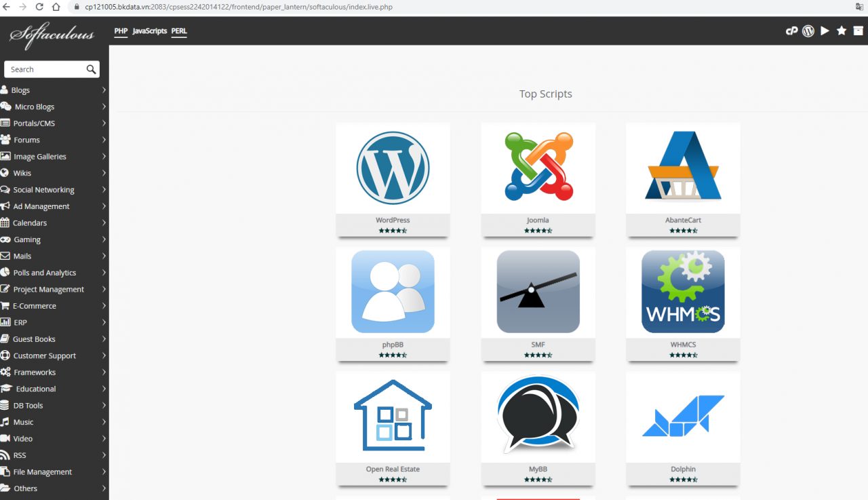Expand the Project Management chevron
This screenshot has width=868, height=500.
pyautogui.click(x=104, y=289)
